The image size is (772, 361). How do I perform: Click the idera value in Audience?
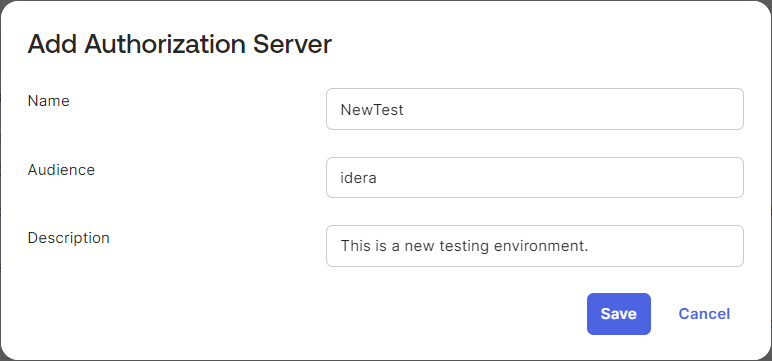pos(358,177)
